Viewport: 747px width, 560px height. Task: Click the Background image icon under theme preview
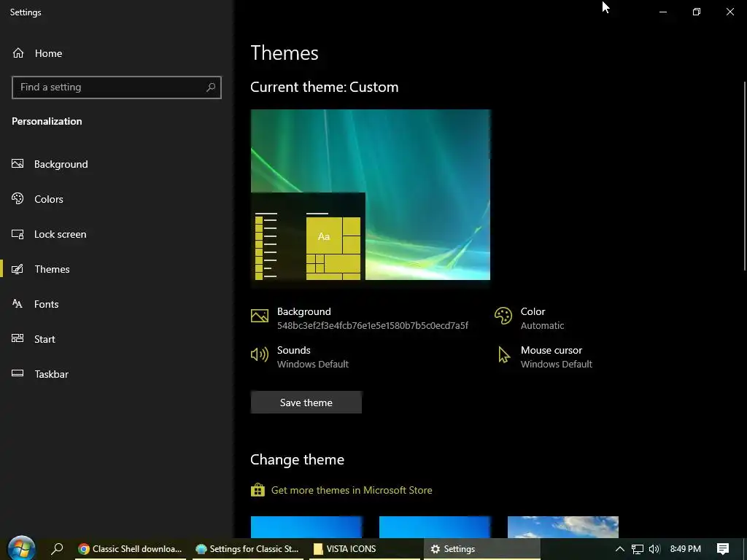[260, 316]
